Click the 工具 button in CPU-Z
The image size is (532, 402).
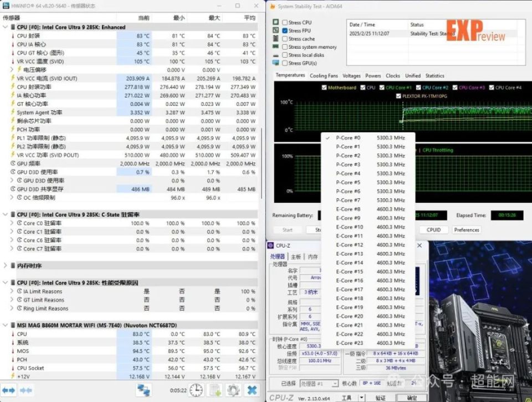point(346,398)
